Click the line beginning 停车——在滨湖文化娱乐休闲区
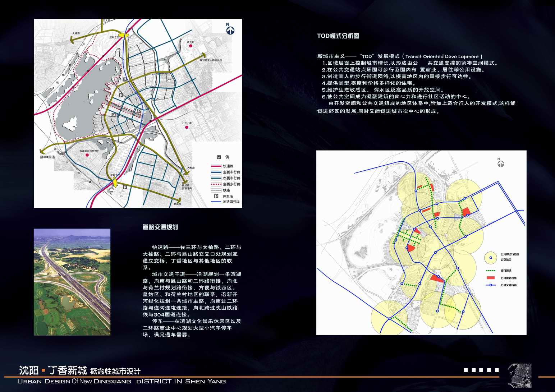The width and height of the screenshot is (555, 392). pos(196,321)
